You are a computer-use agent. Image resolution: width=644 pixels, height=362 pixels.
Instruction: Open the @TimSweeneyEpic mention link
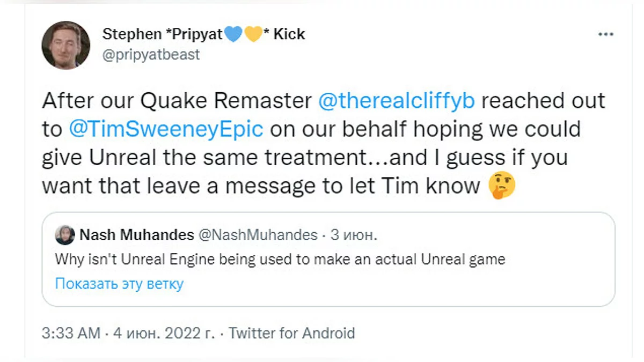[x=166, y=129]
